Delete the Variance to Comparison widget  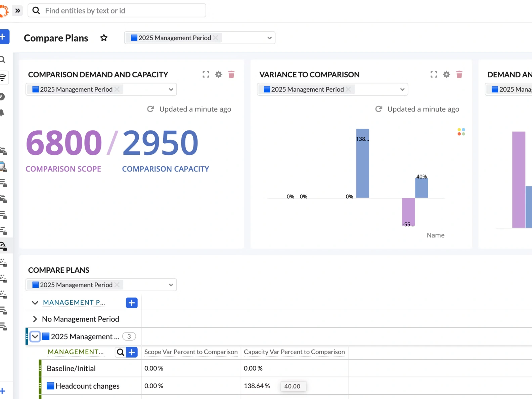(459, 75)
